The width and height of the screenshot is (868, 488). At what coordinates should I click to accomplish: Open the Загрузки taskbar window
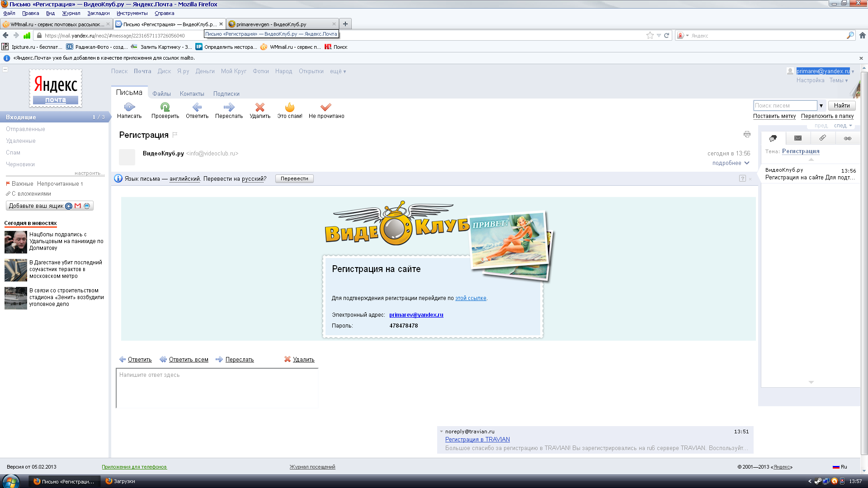[x=120, y=481]
